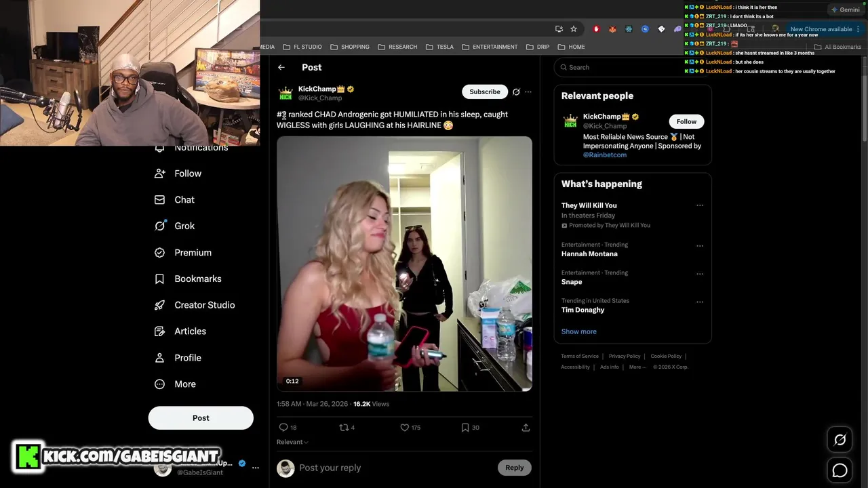
Task: Expand the footer More menu
Action: pos(637,367)
